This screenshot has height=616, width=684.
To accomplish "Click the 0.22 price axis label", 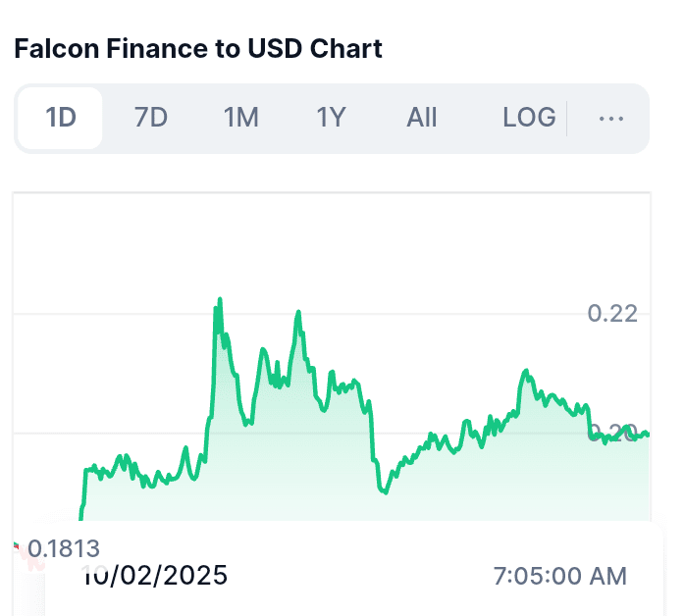I will point(612,314).
